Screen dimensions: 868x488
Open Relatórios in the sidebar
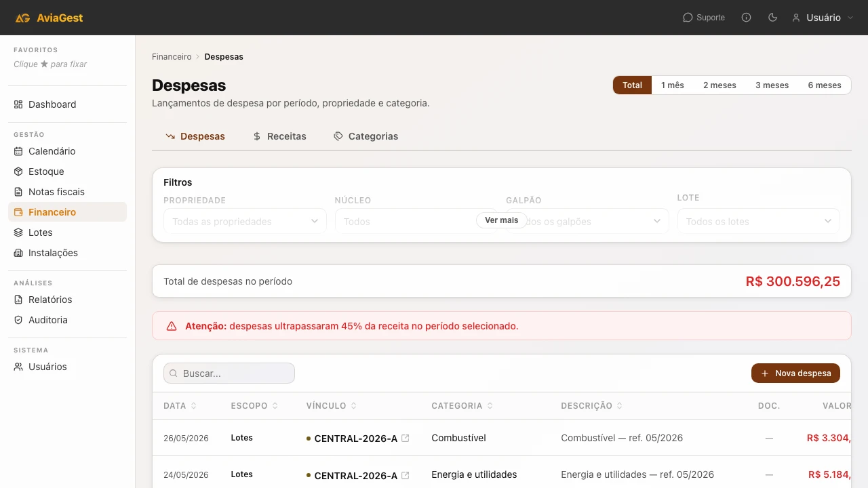point(67,300)
